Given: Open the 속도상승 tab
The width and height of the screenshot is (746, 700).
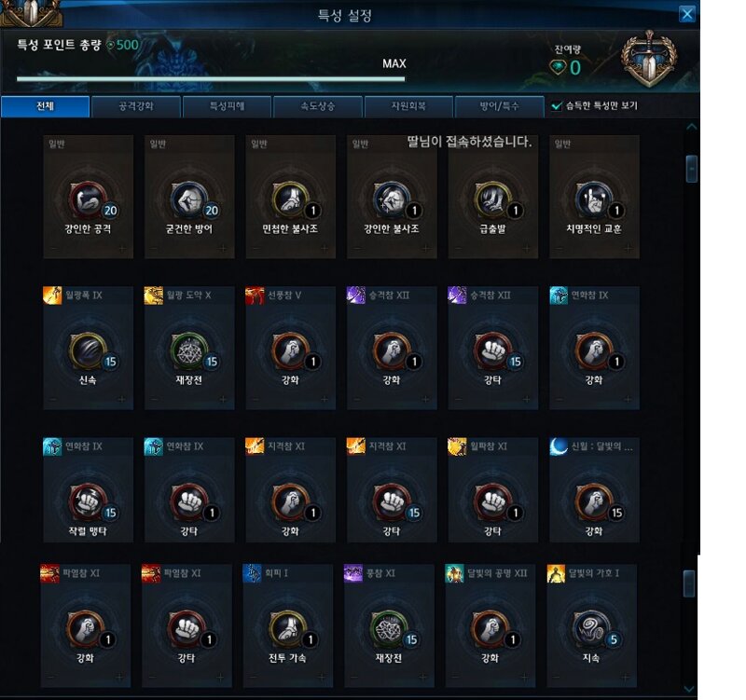Looking at the screenshot, I should pyautogui.click(x=318, y=106).
